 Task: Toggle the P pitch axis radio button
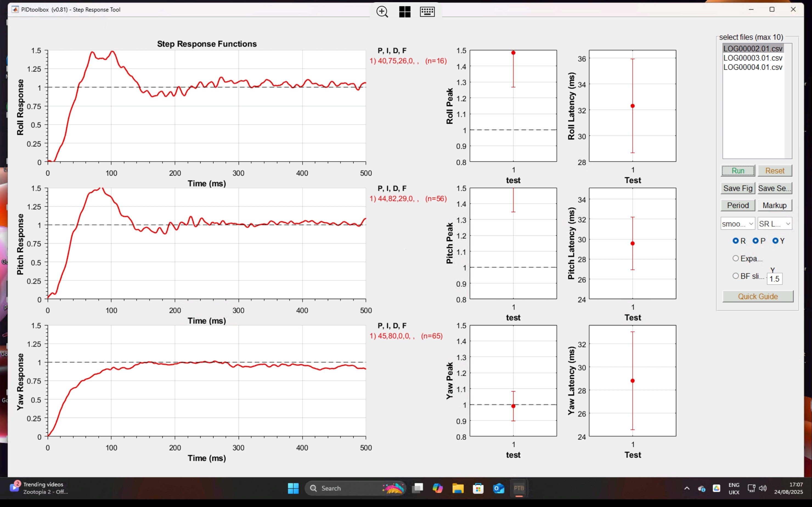[755, 241]
